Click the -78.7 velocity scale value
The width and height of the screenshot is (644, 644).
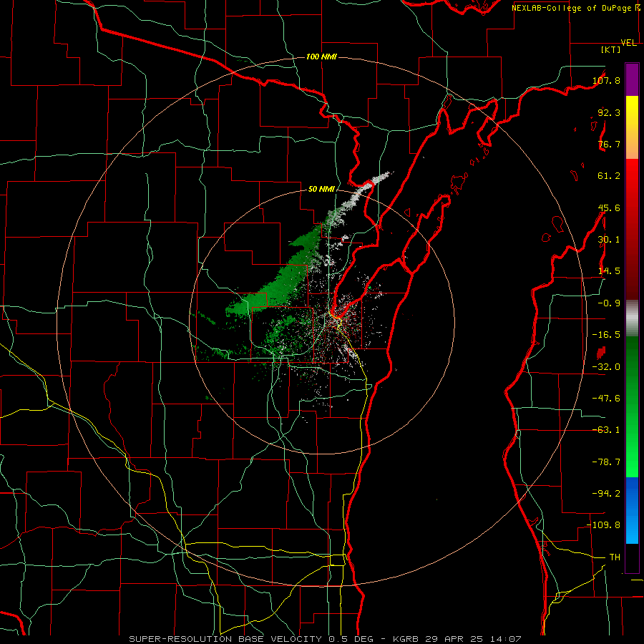click(606, 462)
